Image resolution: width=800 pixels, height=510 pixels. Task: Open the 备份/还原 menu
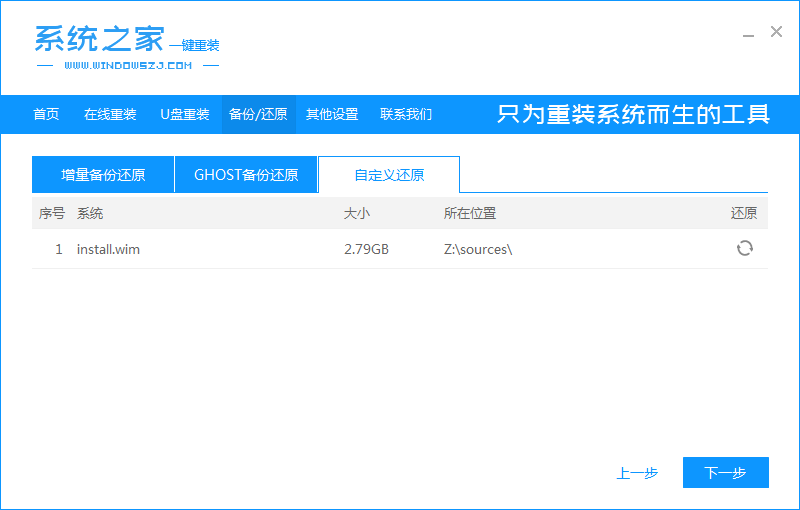[258, 114]
